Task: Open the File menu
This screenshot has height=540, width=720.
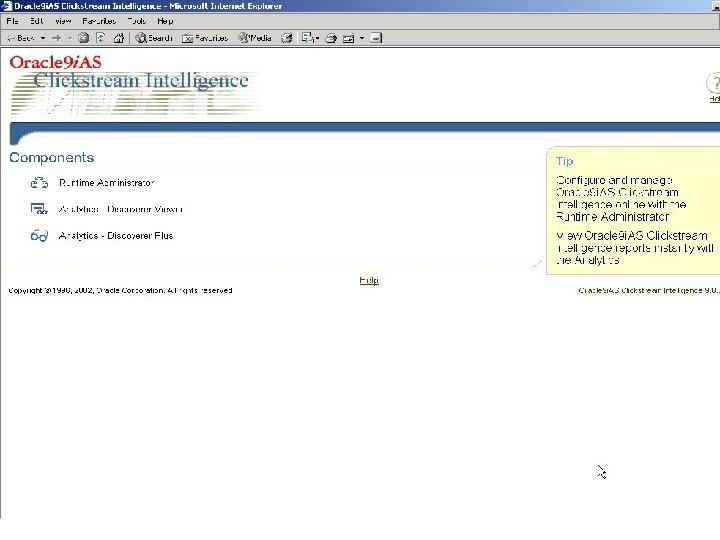Action: [12, 21]
